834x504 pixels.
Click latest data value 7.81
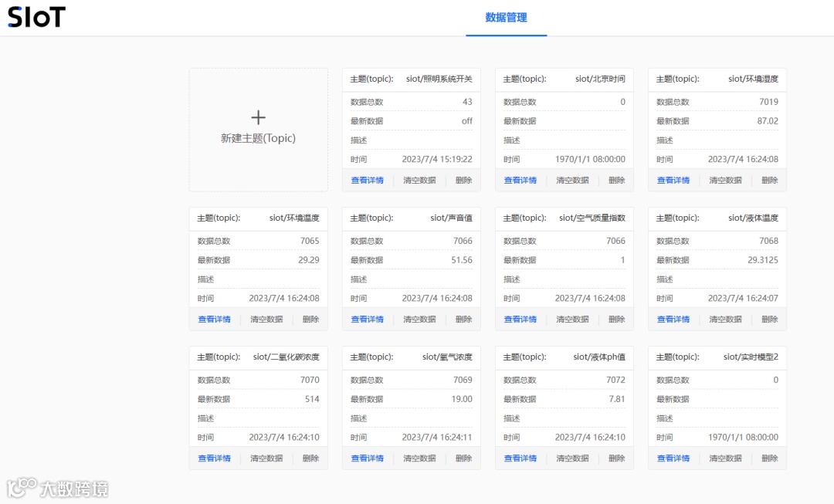617,399
